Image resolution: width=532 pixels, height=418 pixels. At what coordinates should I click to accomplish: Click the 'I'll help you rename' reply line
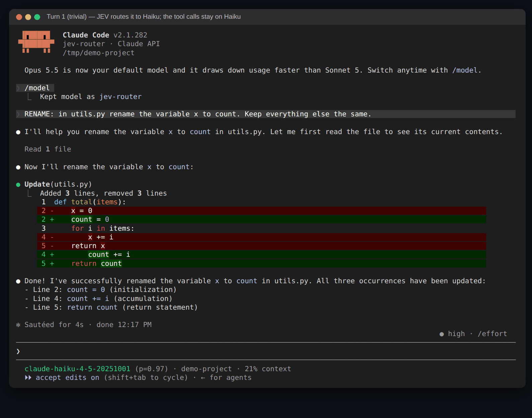(x=263, y=132)
